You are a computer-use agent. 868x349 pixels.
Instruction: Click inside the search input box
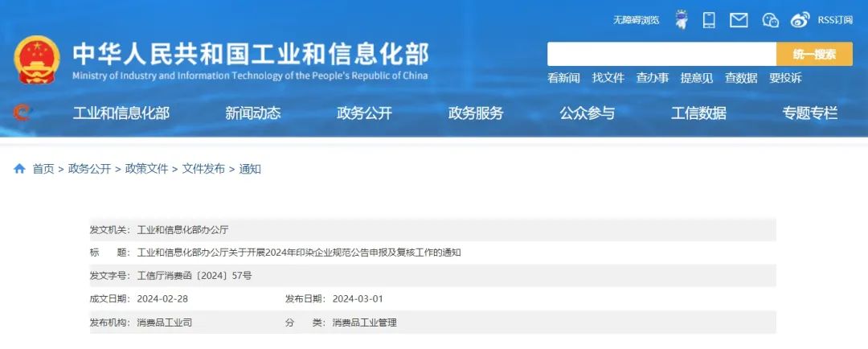click(661, 55)
